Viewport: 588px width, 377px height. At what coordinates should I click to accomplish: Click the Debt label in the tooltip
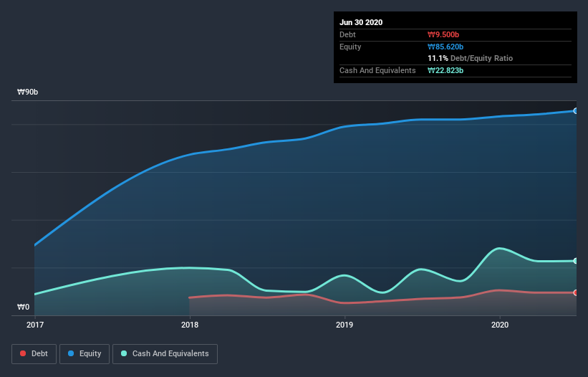tap(347, 34)
